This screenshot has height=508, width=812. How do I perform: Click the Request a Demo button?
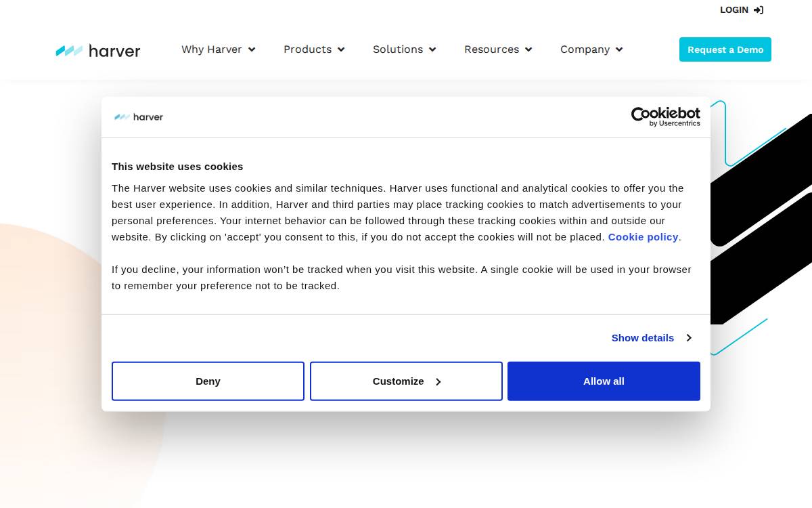coord(725,49)
